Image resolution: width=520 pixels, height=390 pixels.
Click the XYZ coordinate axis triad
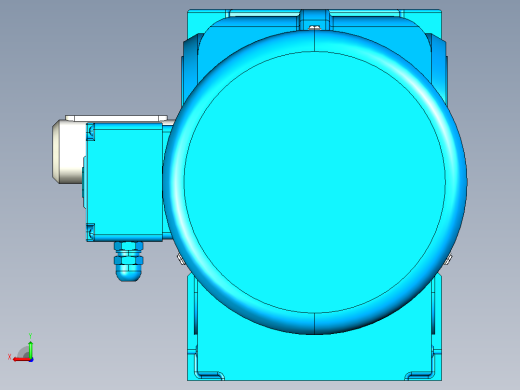pos(21,348)
